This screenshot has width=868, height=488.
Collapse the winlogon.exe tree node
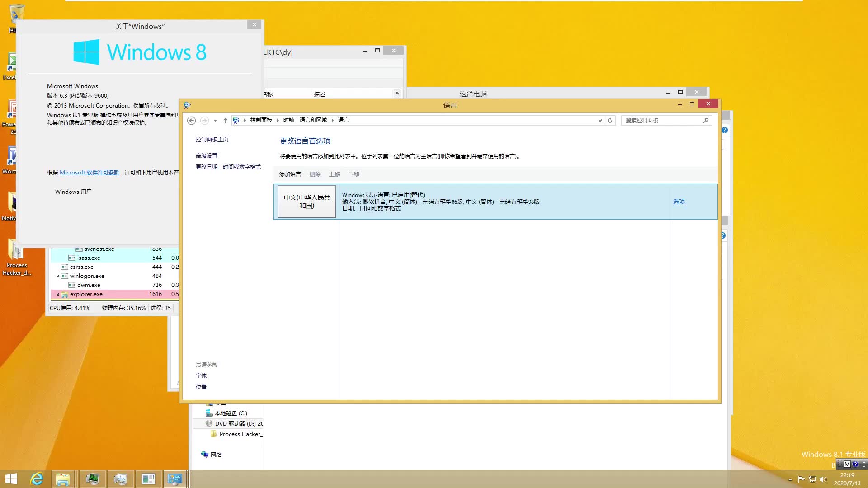pos(58,276)
